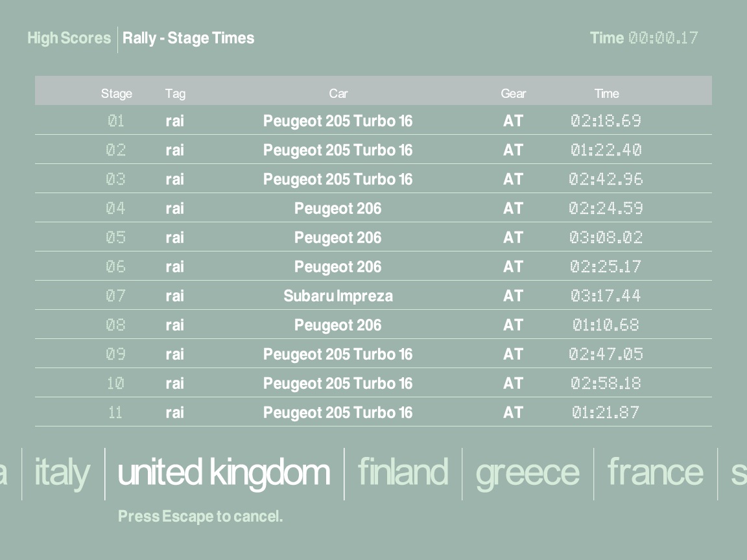Click stage 04 Peugeot 206 entry
Image resolution: width=747 pixels, height=560 pixels.
338,208
